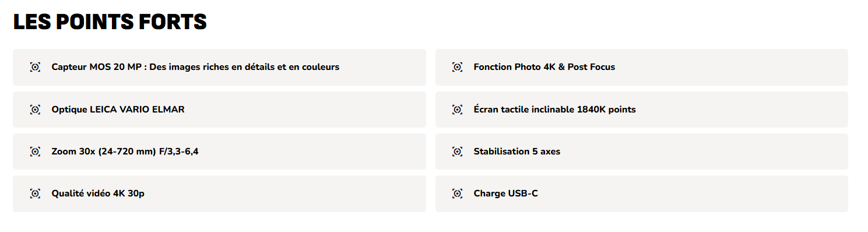This screenshot has height=232, width=868.
Task: Select the Qualité vidéo 4K 30p text
Action: tap(98, 194)
